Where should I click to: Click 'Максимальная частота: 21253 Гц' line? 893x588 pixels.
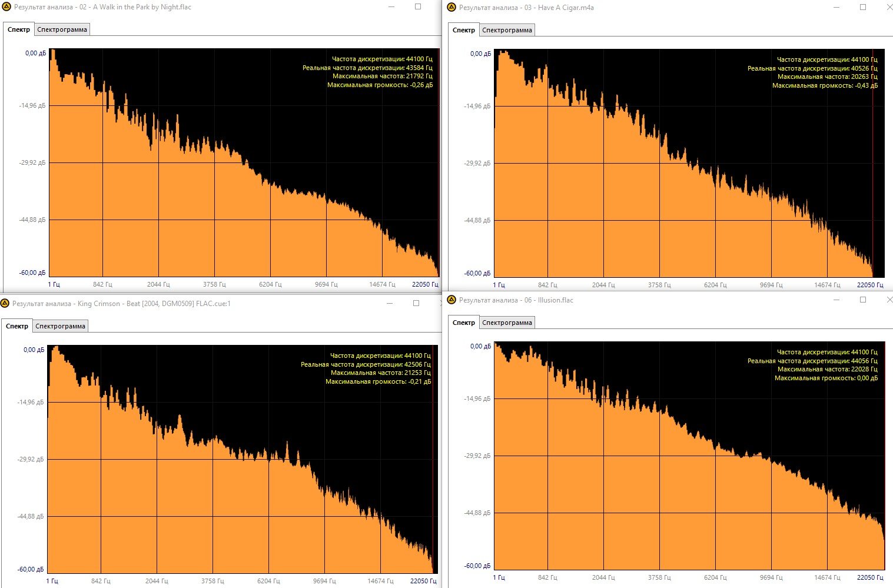pos(380,373)
